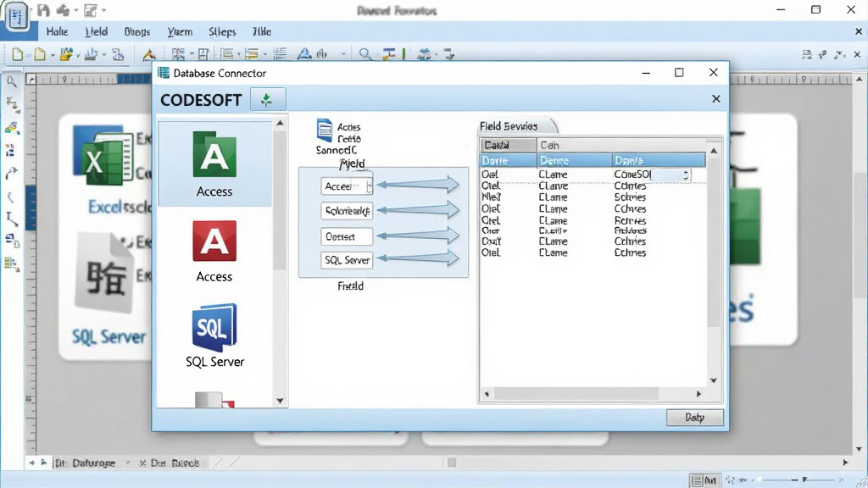
Task: Select the SQL Server database source
Action: [x=214, y=335]
